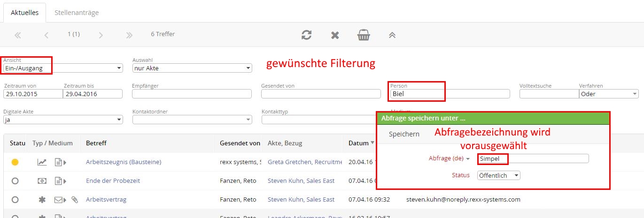Click chart type icon in Arbeitszeugnis row
644x218 pixels.
click(x=42, y=162)
